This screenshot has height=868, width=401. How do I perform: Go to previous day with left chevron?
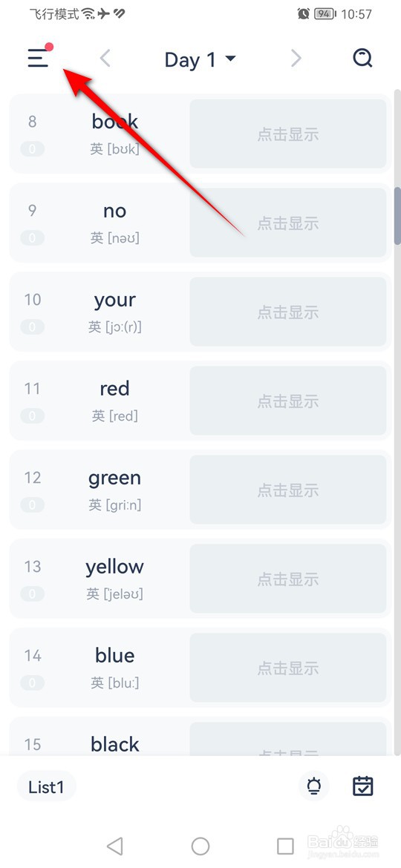[105, 58]
